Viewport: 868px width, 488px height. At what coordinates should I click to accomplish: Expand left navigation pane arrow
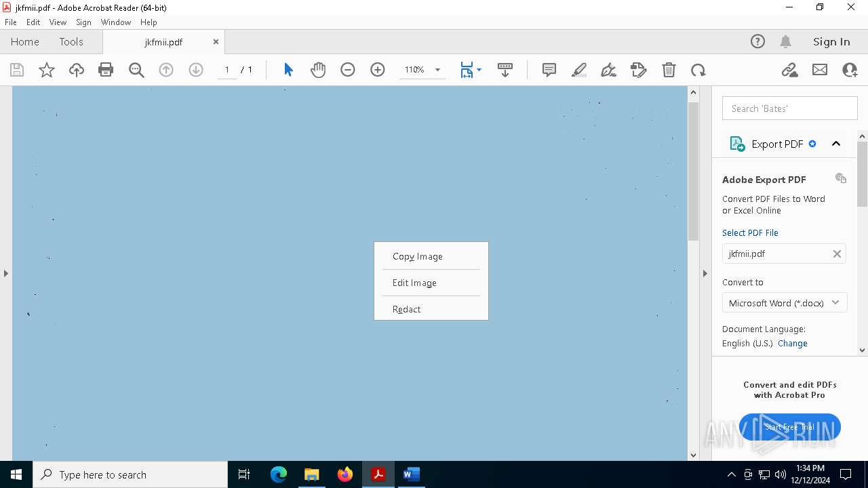tap(5, 273)
